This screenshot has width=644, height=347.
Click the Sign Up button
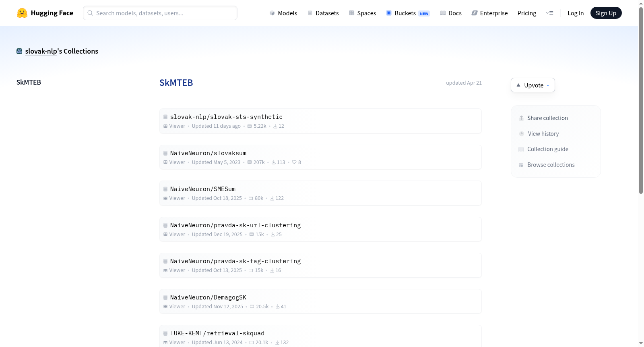[x=606, y=13]
